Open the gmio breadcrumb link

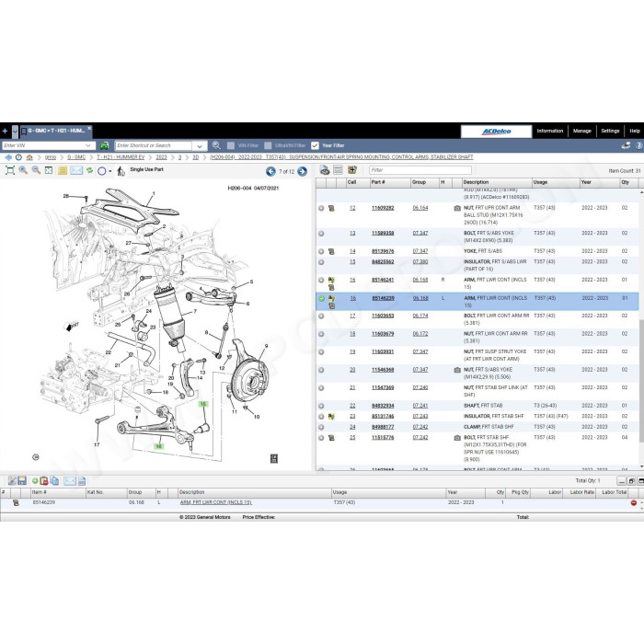(x=51, y=157)
